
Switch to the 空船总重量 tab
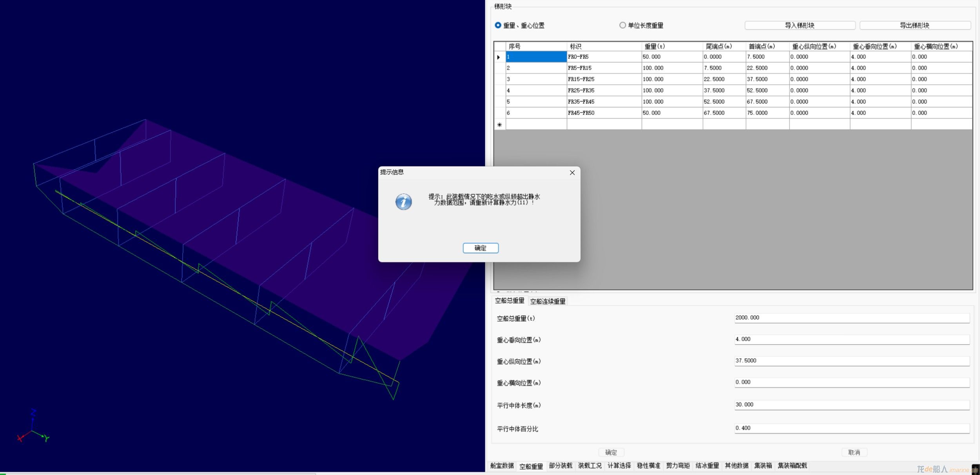click(510, 301)
